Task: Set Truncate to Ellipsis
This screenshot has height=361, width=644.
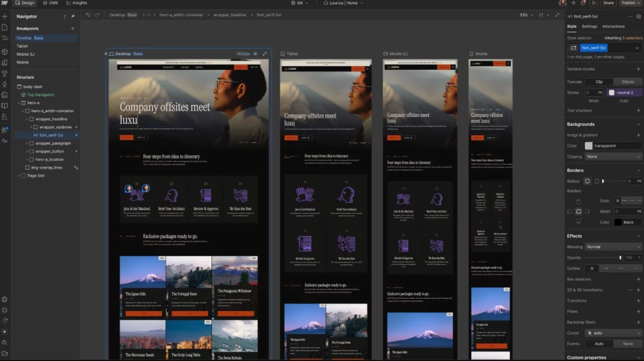Action: click(628, 82)
